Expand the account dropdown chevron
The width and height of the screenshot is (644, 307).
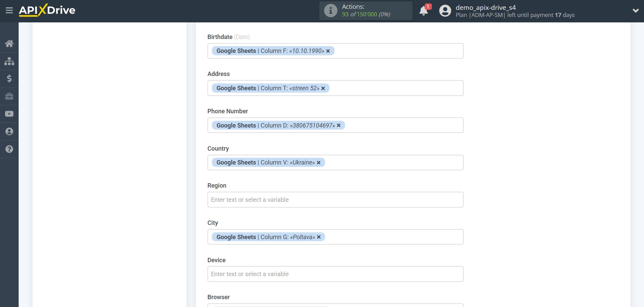[636, 11]
